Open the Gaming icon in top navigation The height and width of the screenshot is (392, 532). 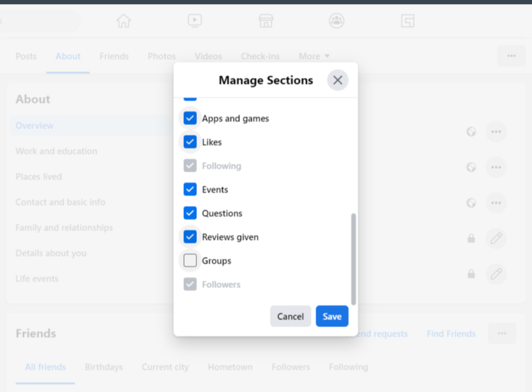[407, 21]
